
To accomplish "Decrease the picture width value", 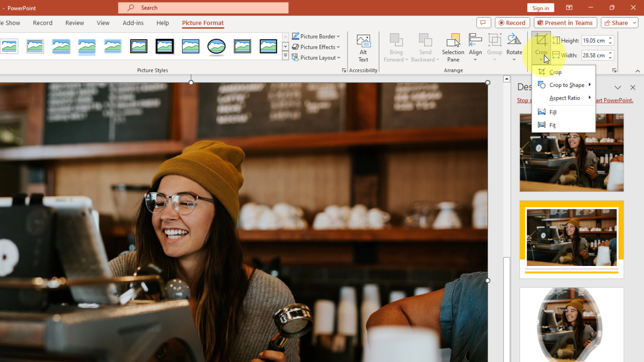I will coord(610,58).
